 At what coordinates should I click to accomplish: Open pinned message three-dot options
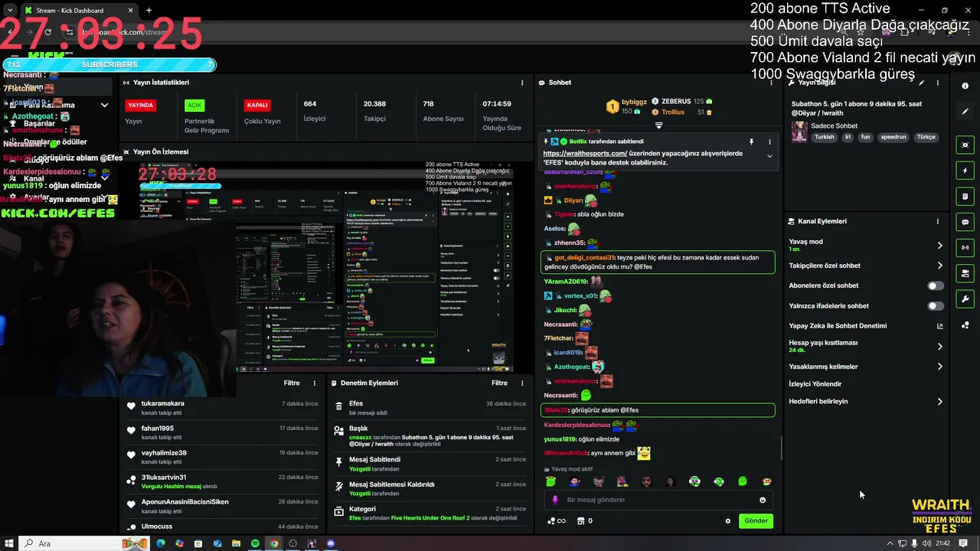point(769,142)
